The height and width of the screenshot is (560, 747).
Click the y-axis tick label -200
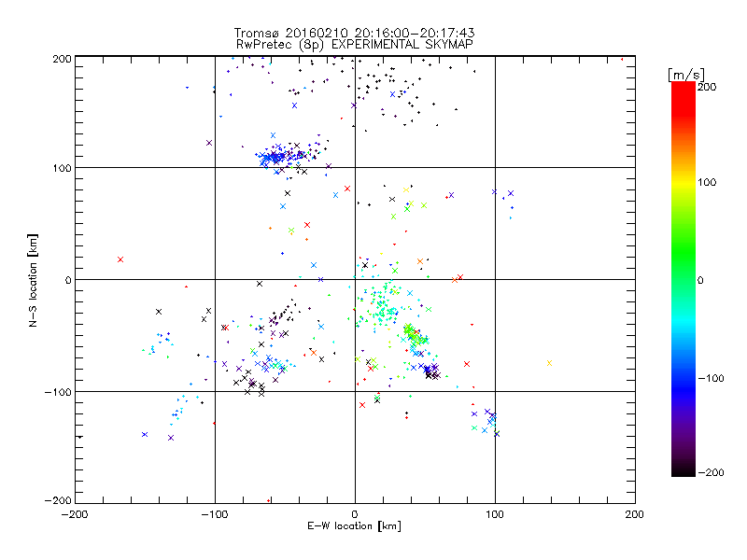pyautogui.click(x=58, y=500)
